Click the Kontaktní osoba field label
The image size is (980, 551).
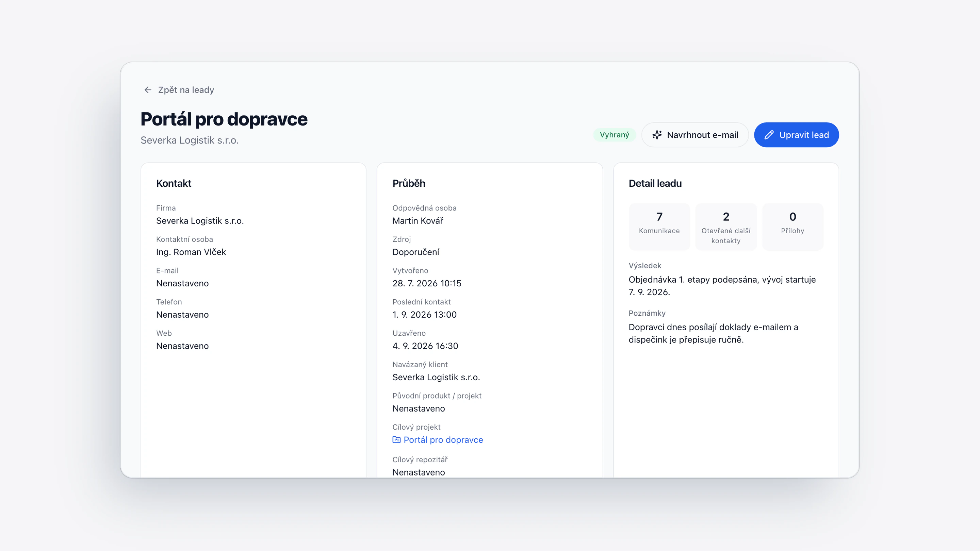coord(184,239)
